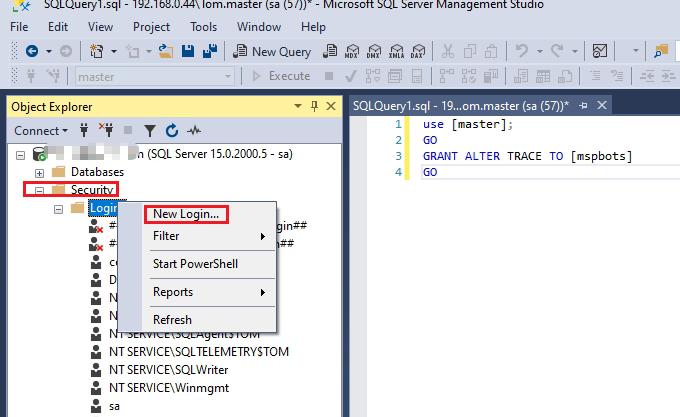Select New Login from context menu
Screen dimensions: 680x417
(x=186, y=214)
